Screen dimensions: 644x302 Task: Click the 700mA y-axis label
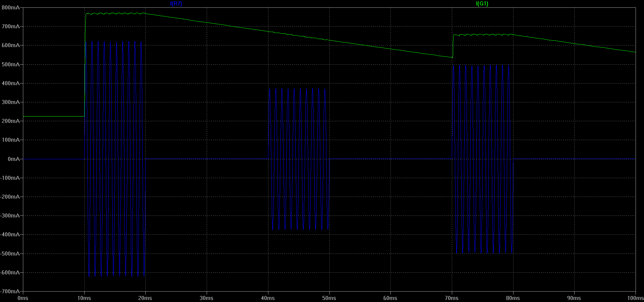coord(11,26)
